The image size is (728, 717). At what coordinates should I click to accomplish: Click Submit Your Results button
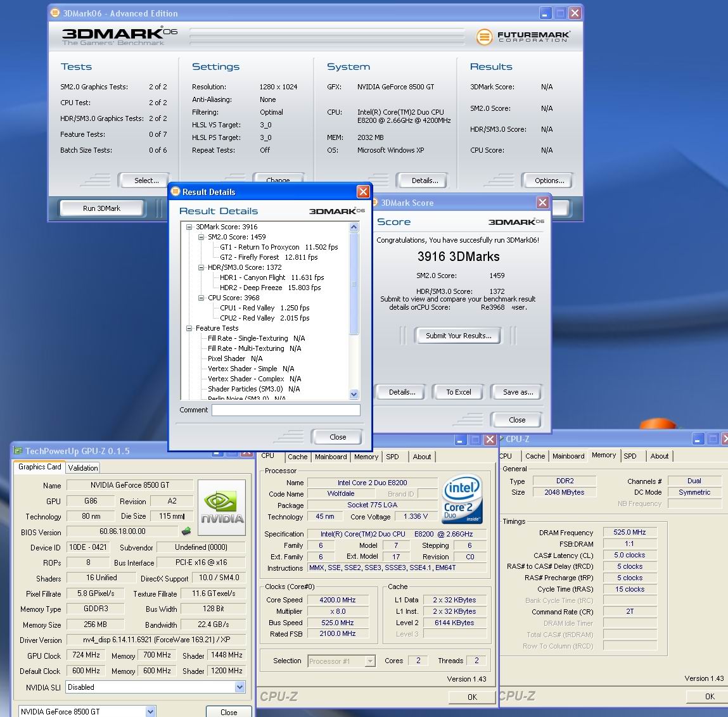point(458,336)
